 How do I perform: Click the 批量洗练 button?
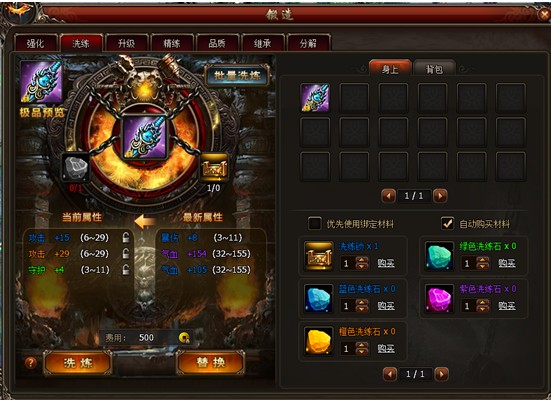237,75
